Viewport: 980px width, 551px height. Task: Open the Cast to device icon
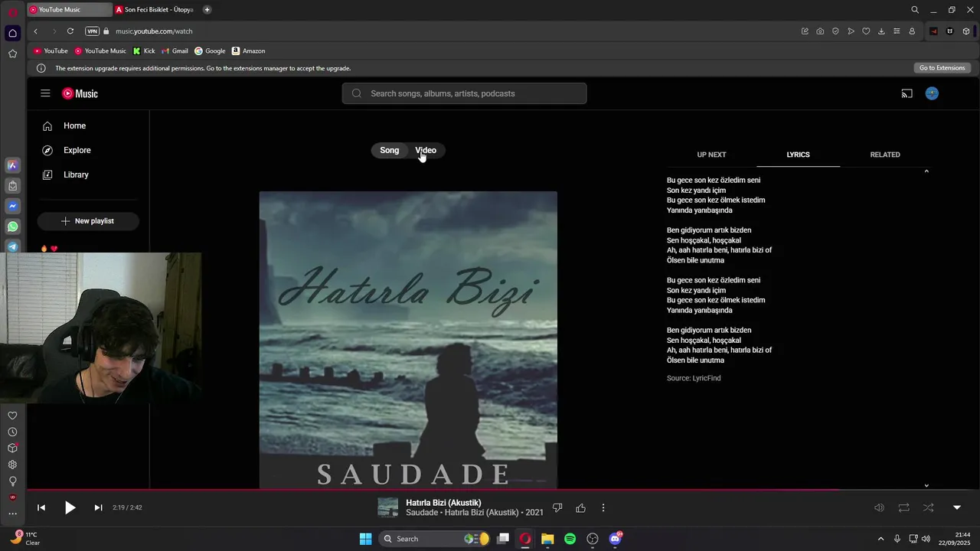tap(906, 93)
